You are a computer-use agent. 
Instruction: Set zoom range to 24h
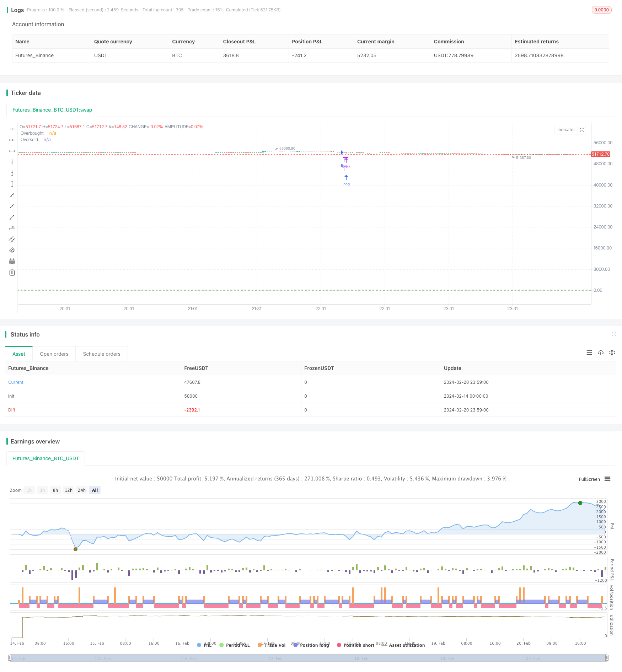point(82,490)
